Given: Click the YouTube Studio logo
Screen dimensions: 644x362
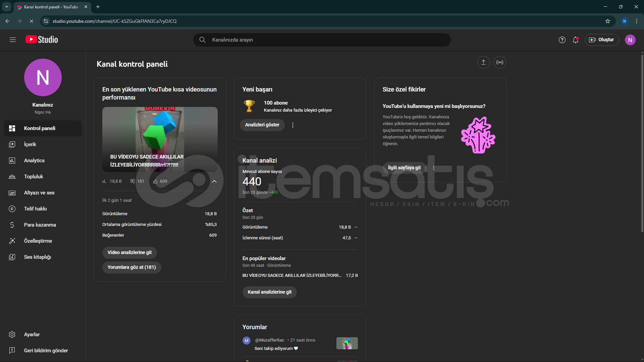Looking at the screenshot, I should [42, 40].
